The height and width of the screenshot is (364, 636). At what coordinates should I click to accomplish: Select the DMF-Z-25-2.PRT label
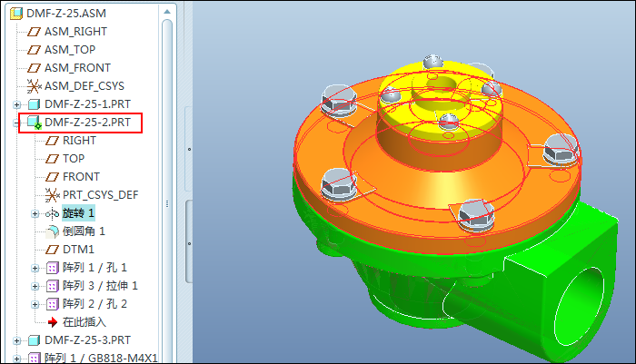click(87, 123)
